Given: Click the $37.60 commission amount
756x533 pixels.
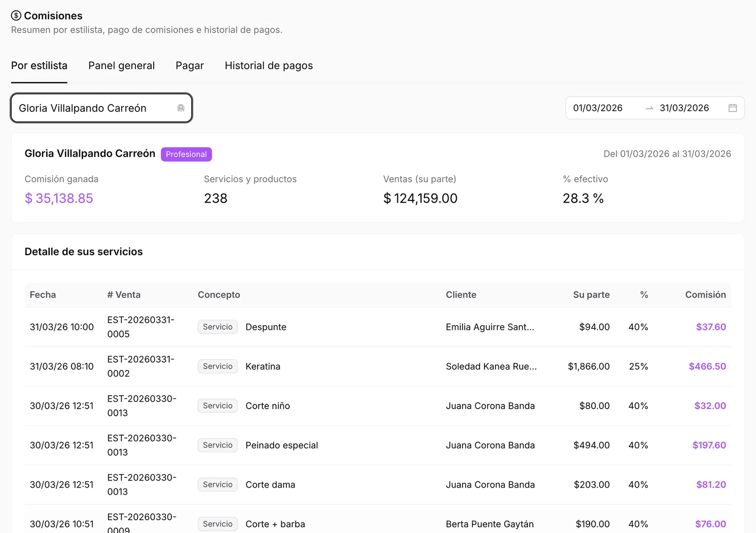Looking at the screenshot, I should click(x=711, y=327).
